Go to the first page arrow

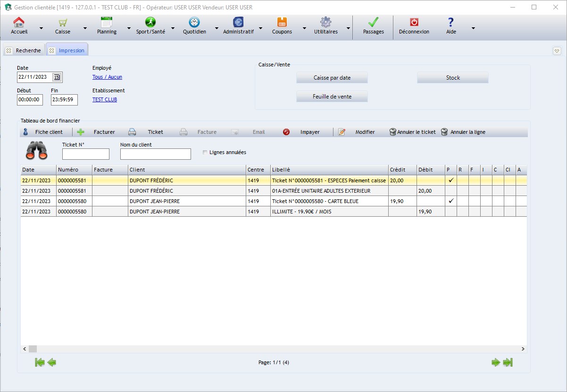pos(40,362)
